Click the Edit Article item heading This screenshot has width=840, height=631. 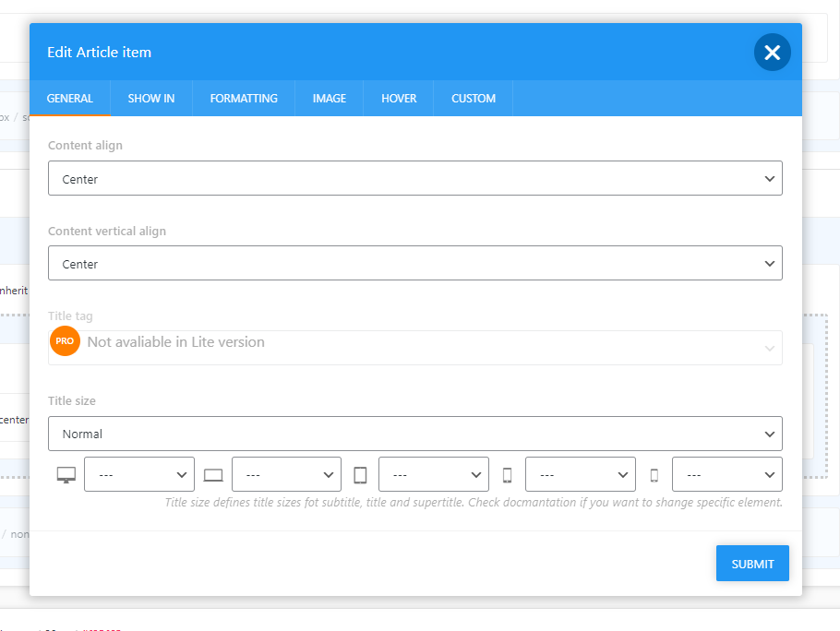click(x=99, y=53)
